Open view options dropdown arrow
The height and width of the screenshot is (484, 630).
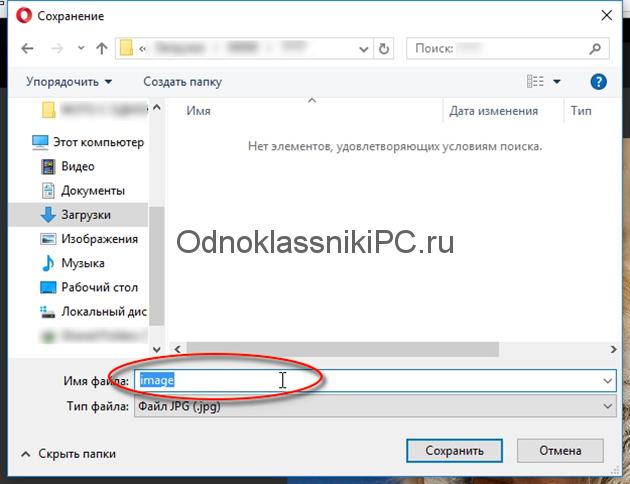point(556,82)
